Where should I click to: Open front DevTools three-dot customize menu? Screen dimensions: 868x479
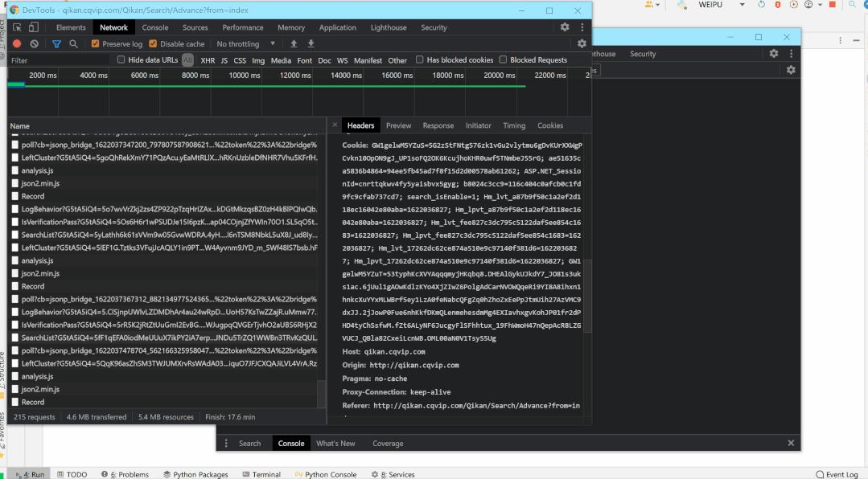click(582, 27)
